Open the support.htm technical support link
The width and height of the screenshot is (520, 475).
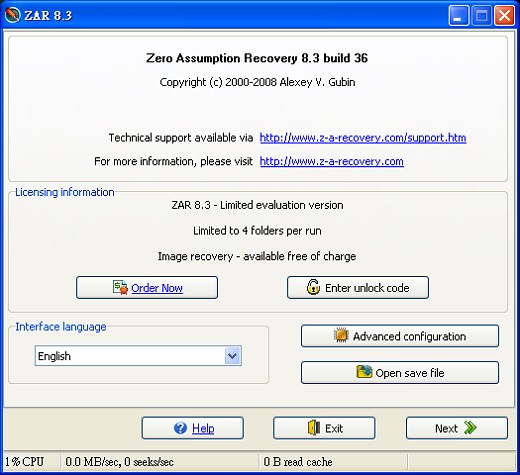pos(363,138)
